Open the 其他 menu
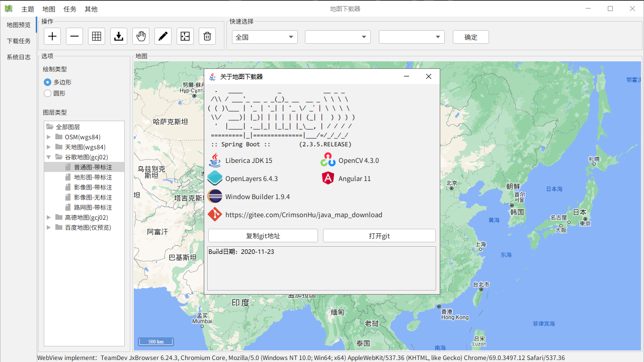Image resolution: width=644 pixels, height=362 pixels. pyautogui.click(x=91, y=9)
